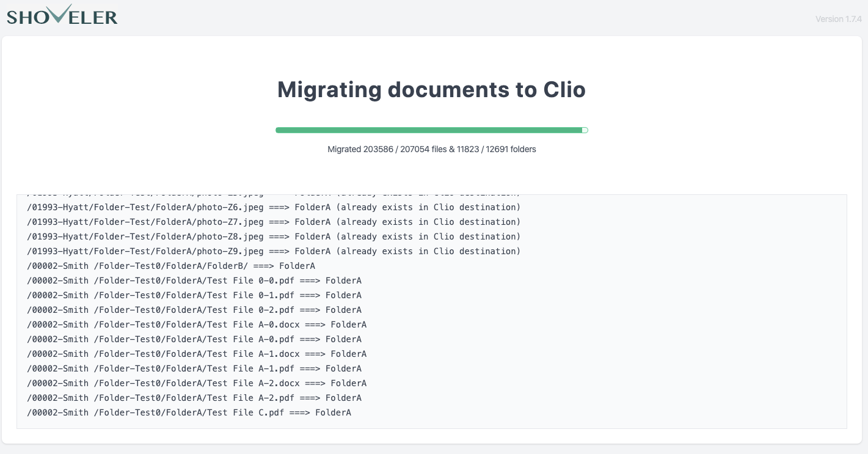This screenshot has width=868, height=454.
Task: Select the Test File 0-2.pdf log line
Action: click(194, 310)
